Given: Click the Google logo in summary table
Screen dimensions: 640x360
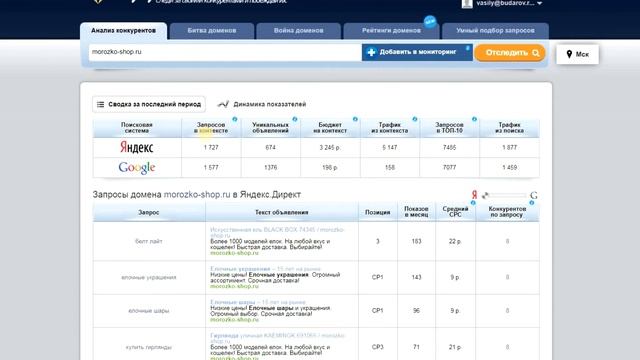Looking at the screenshot, I should [x=137, y=167].
